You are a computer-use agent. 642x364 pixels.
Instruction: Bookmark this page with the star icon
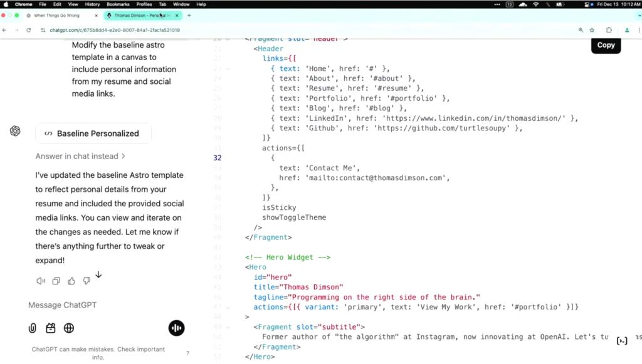[592, 30]
